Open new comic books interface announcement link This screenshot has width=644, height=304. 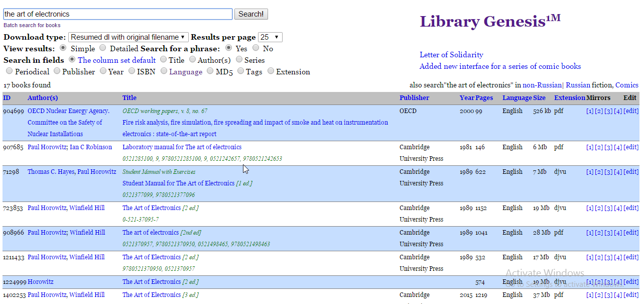500,66
